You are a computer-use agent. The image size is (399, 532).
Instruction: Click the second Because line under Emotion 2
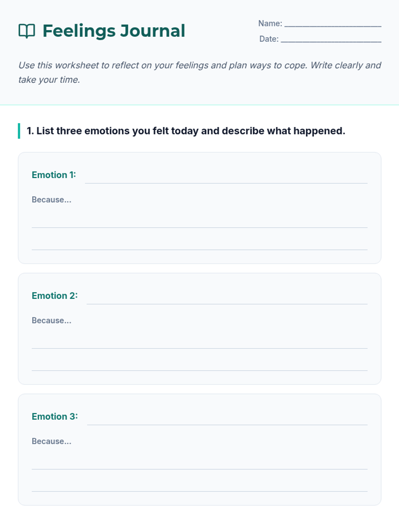pyautogui.click(x=199, y=366)
